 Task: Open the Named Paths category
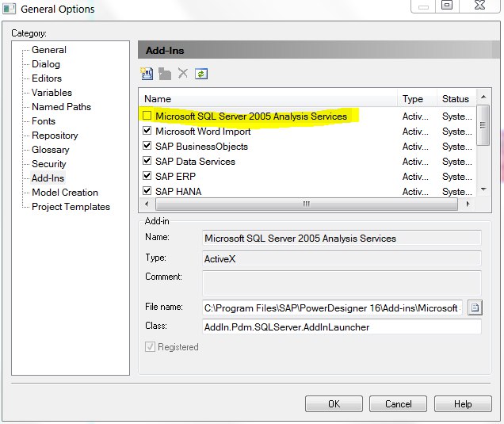[x=61, y=107]
